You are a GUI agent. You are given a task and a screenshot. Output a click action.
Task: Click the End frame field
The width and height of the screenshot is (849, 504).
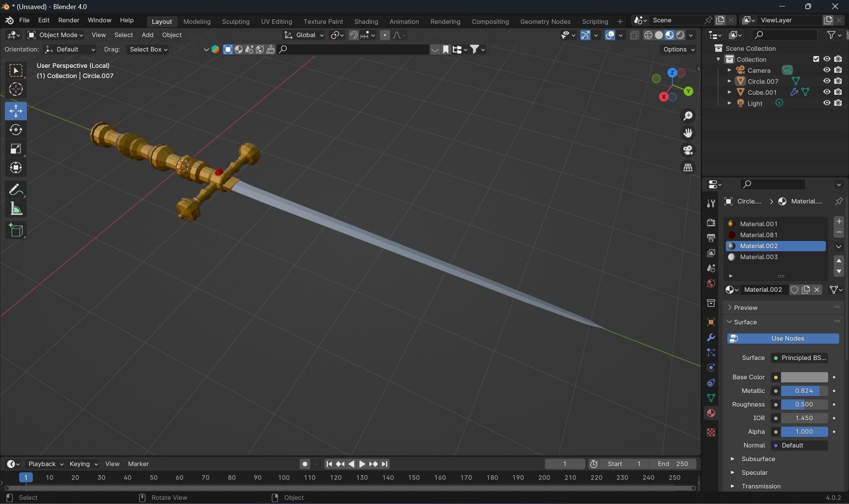click(673, 464)
